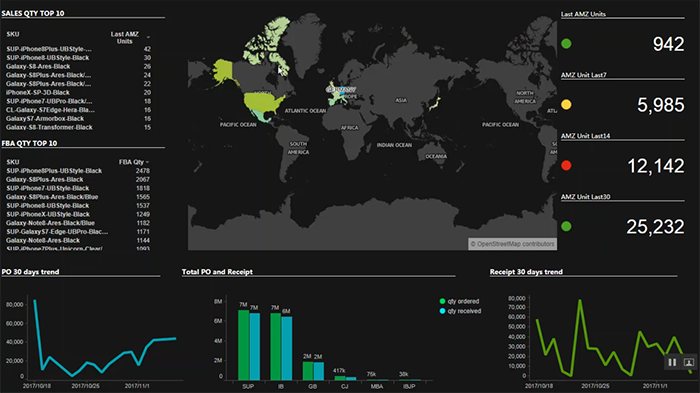Screen dimensions: 700x393
Task: Select iPhoneX-SP-3D-Black SKU row
Action: (78, 92)
